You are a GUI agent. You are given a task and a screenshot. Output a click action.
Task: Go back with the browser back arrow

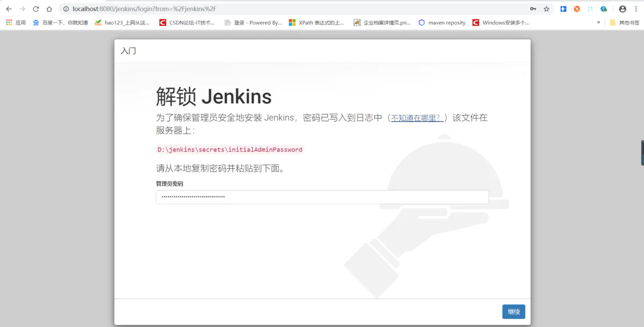tap(9, 9)
